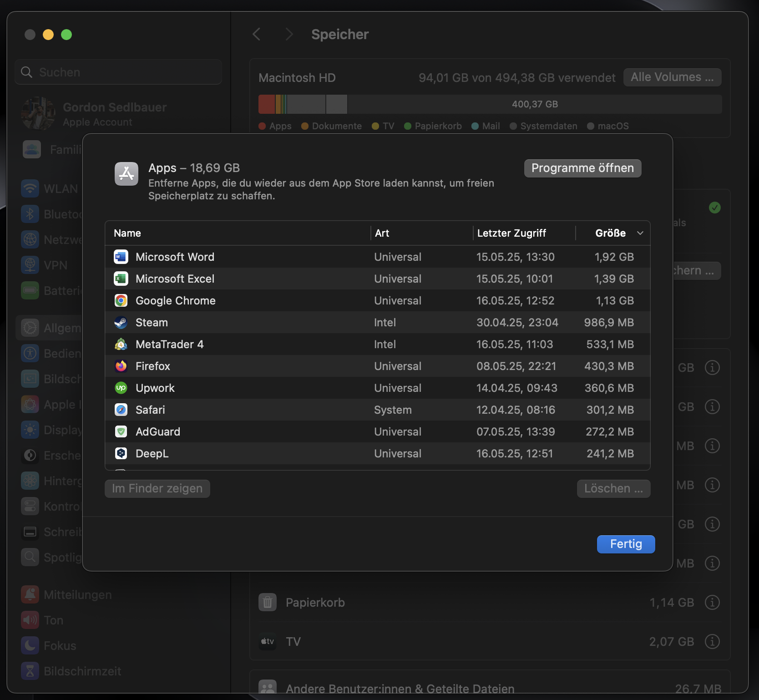Select the DeepL app icon
This screenshot has width=759, height=700.
(121, 453)
